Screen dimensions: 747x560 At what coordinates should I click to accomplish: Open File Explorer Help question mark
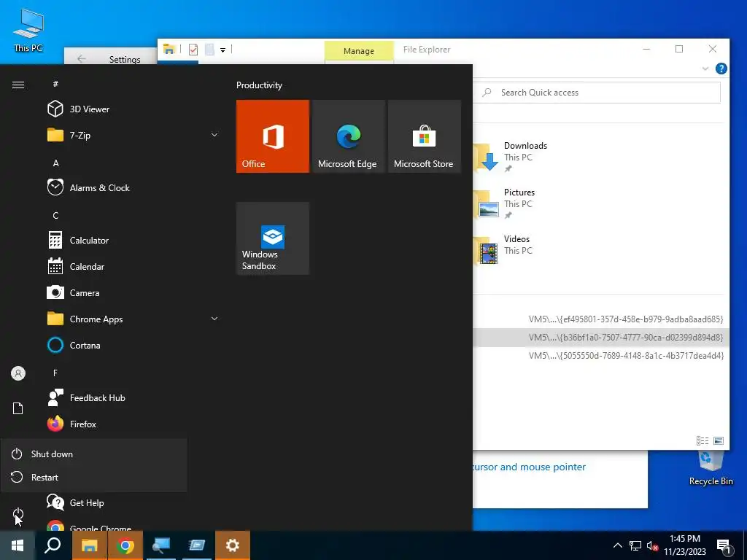pos(721,69)
